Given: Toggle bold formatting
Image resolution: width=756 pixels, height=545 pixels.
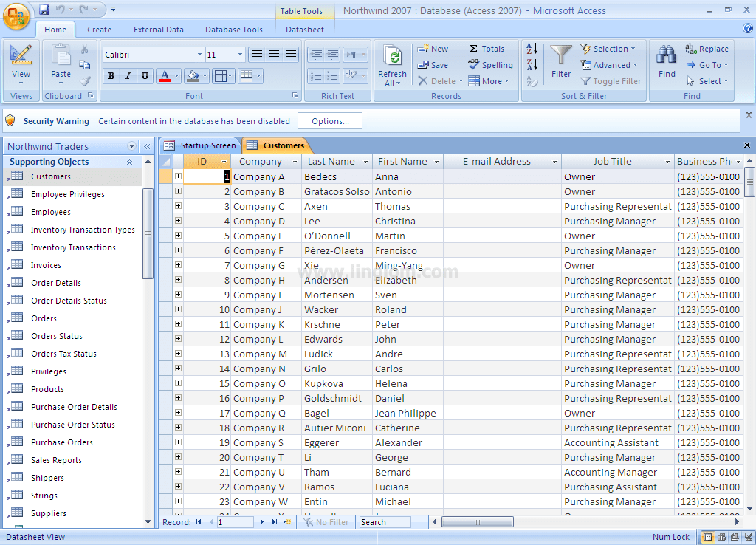Looking at the screenshot, I should click(110, 76).
